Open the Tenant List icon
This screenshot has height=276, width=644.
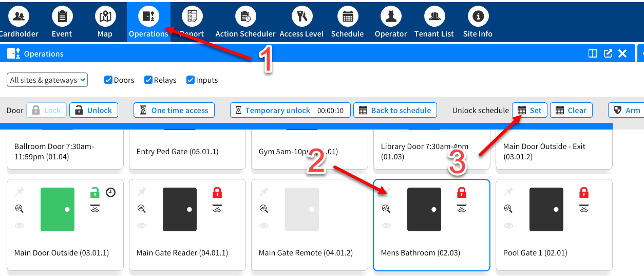pyautogui.click(x=434, y=16)
